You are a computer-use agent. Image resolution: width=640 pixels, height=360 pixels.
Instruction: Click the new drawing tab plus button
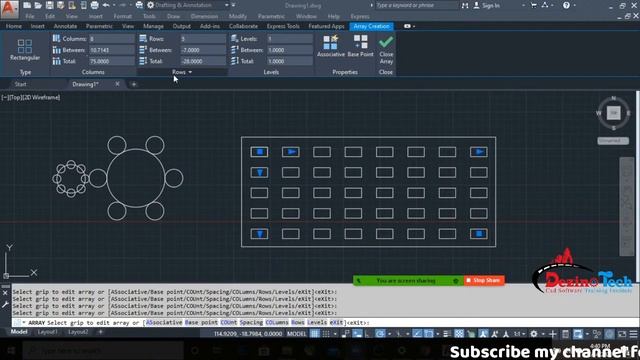pyautogui.click(x=133, y=84)
